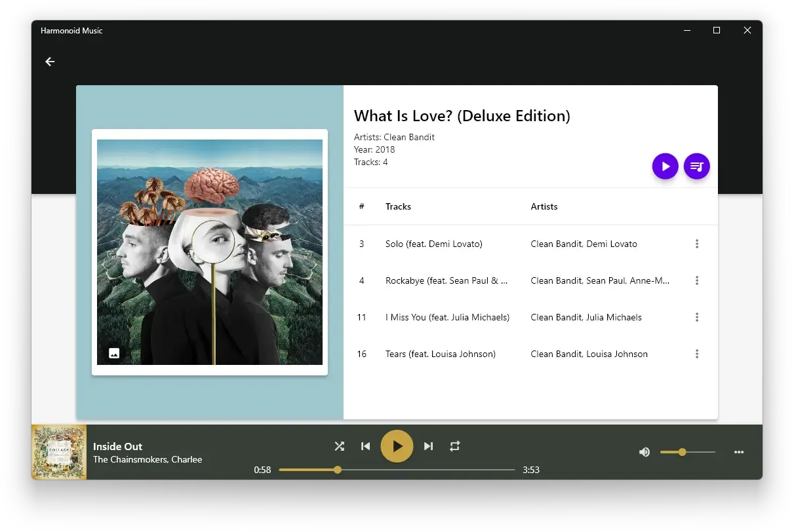Viewport: 794px width, 532px height.
Task: Click the seek bar to jump position
Action: click(397, 470)
